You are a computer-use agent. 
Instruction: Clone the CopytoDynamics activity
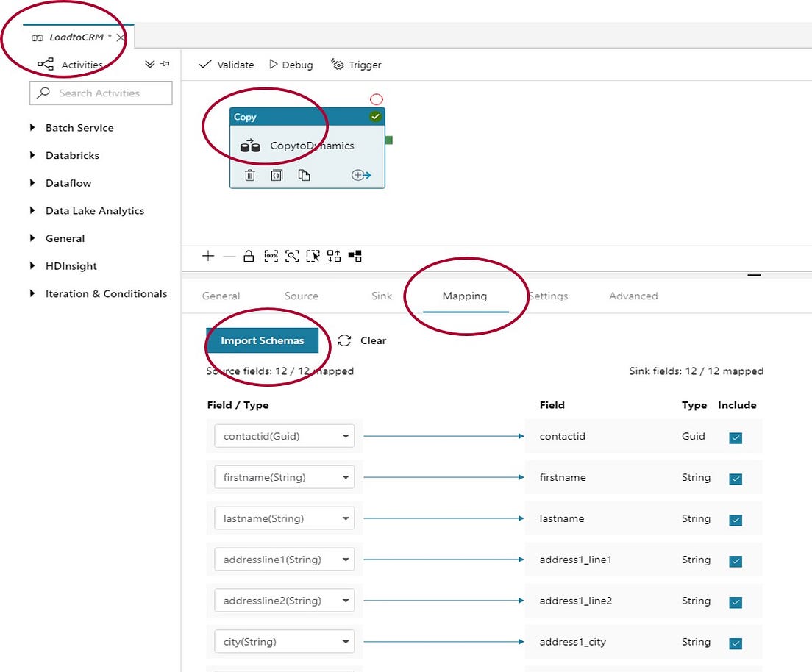[x=304, y=175]
